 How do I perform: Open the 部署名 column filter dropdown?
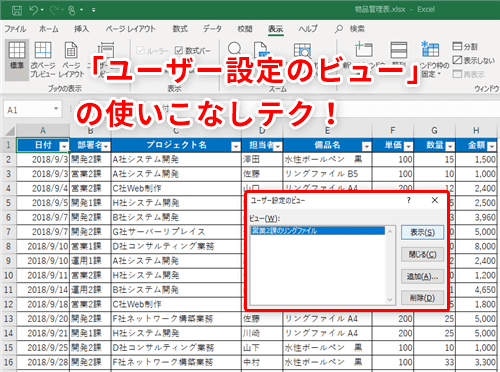pyautogui.click(x=106, y=146)
